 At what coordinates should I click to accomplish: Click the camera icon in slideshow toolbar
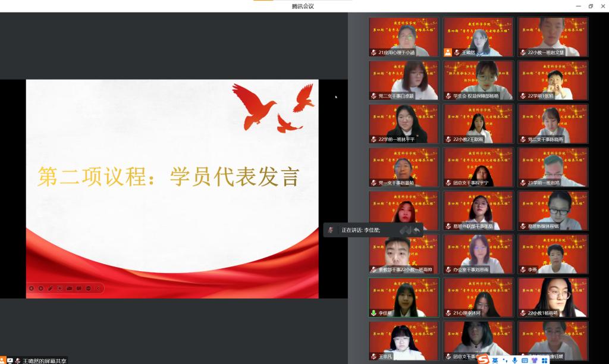(x=70, y=288)
